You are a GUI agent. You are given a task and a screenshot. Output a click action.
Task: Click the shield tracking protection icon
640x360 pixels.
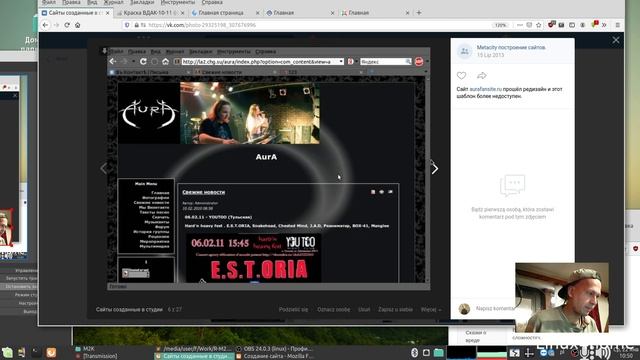pyautogui.click(x=127, y=25)
